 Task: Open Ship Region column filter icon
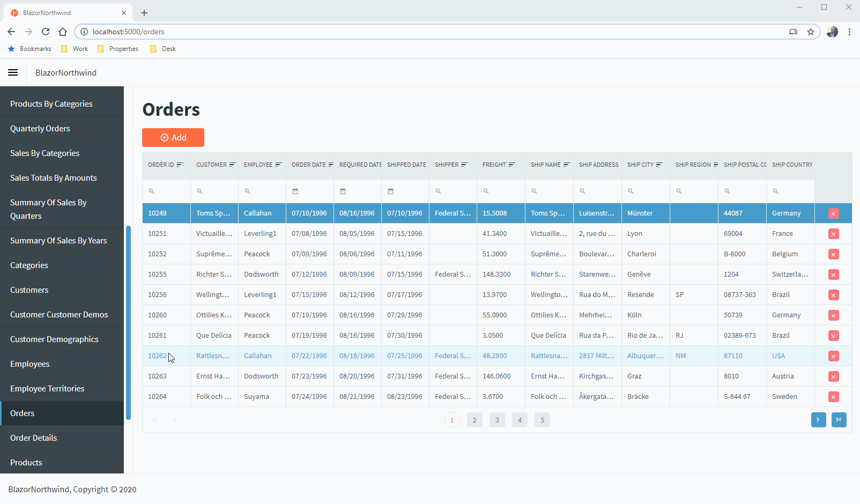tap(715, 165)
